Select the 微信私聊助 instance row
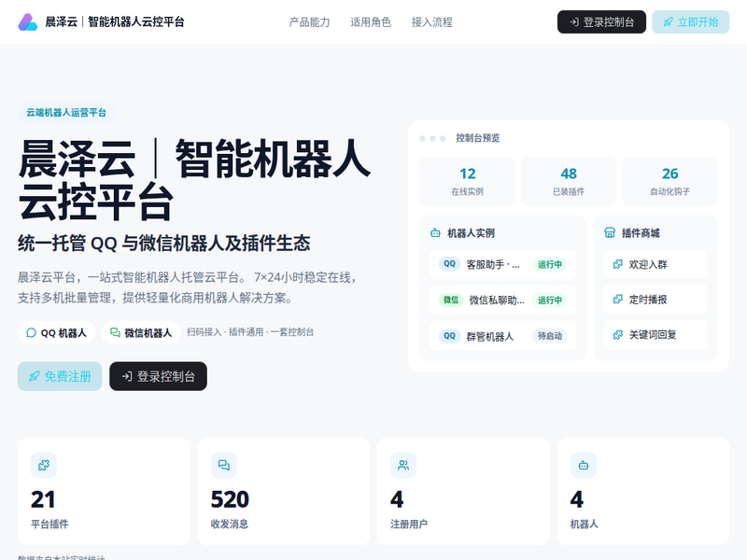Screen dimensions: 747x560 tap(502, 300)
